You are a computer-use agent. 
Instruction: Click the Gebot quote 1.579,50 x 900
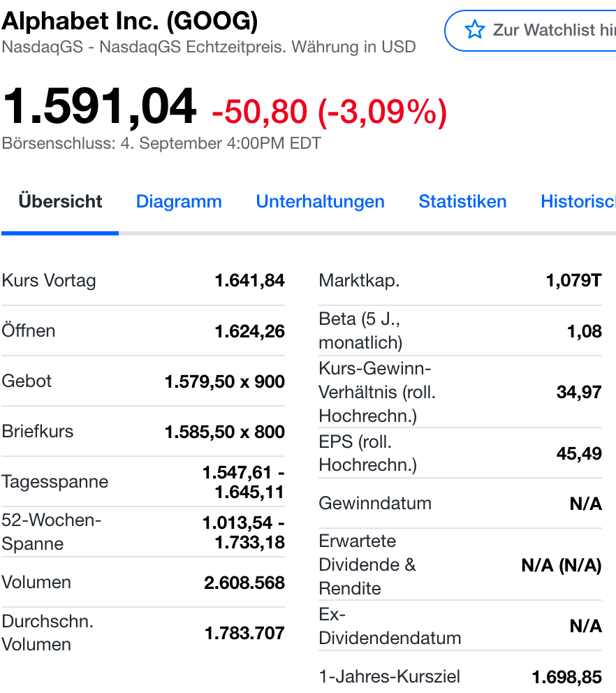pos(224,381)
